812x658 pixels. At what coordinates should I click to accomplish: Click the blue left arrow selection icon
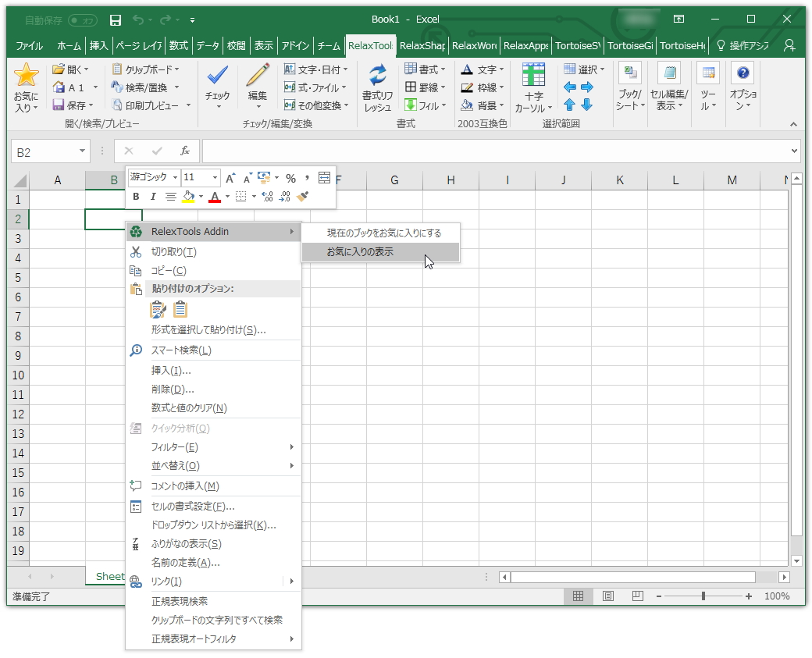click(x=570, y=87)
